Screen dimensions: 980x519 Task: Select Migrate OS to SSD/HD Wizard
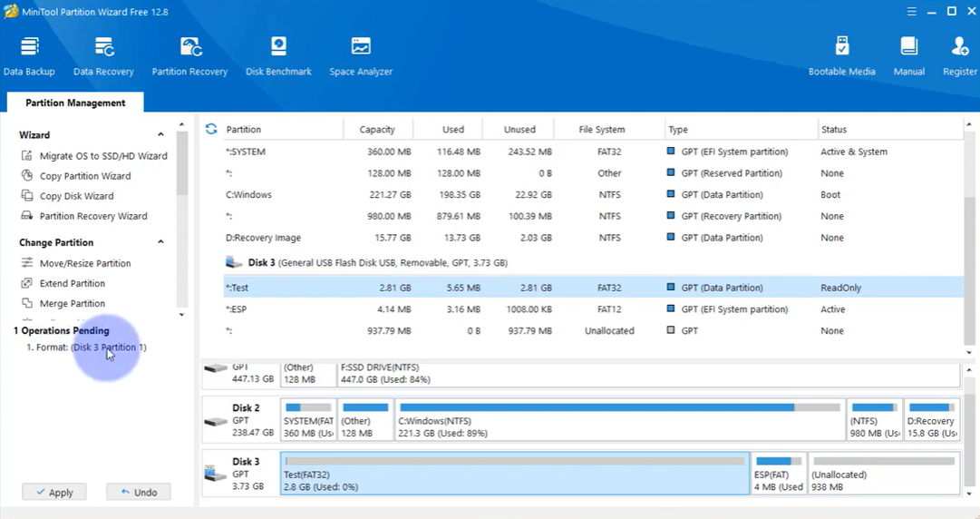(x=102, y=156)
